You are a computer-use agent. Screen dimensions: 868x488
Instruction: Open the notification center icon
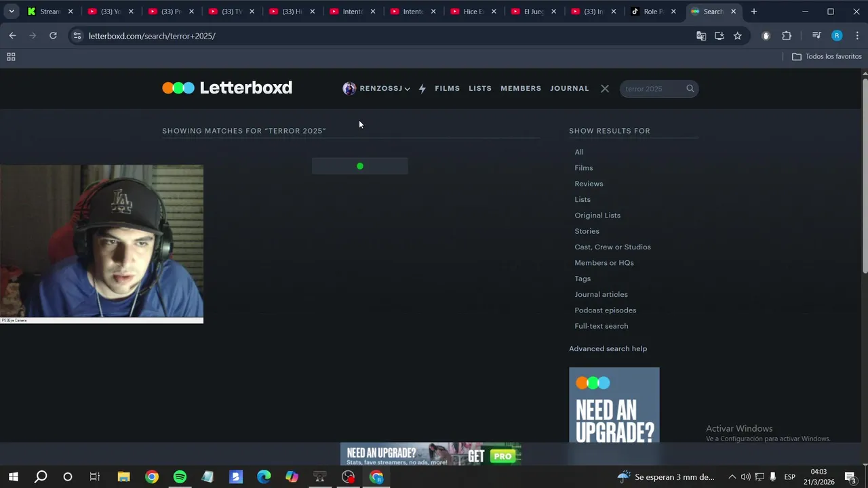[x=850, y=477]
